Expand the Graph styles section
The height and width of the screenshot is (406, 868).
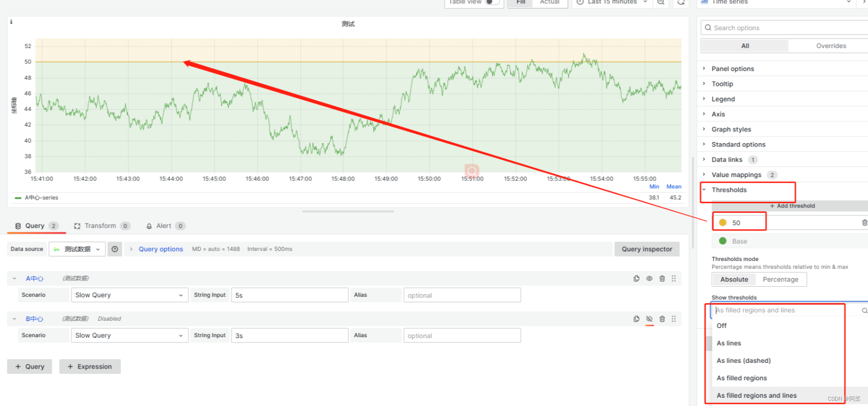pos(731,130)
